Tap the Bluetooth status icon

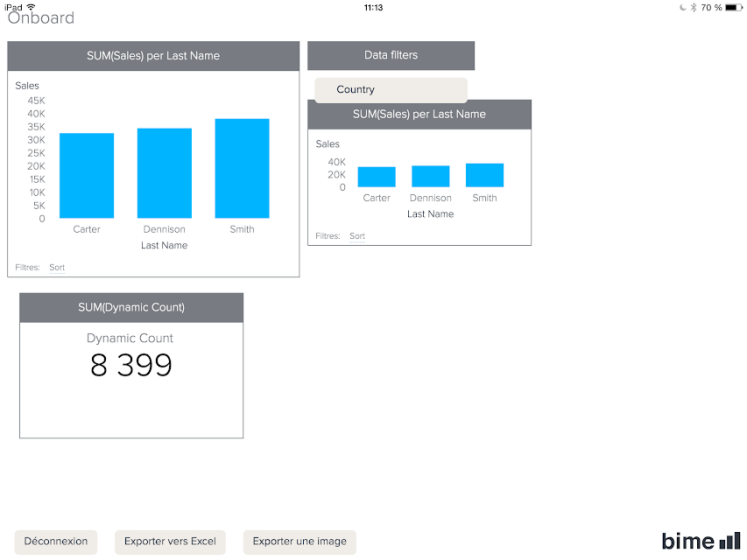[694, 7]
